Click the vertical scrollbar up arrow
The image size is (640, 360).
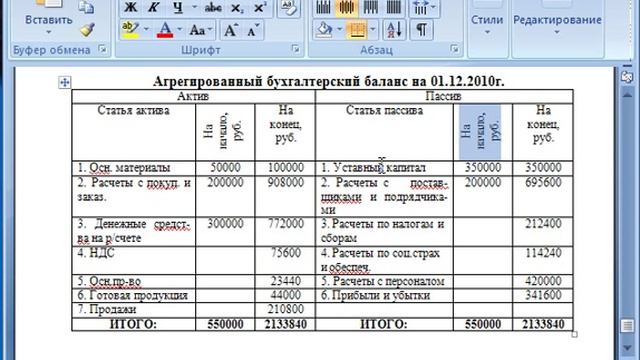[627, 95]
